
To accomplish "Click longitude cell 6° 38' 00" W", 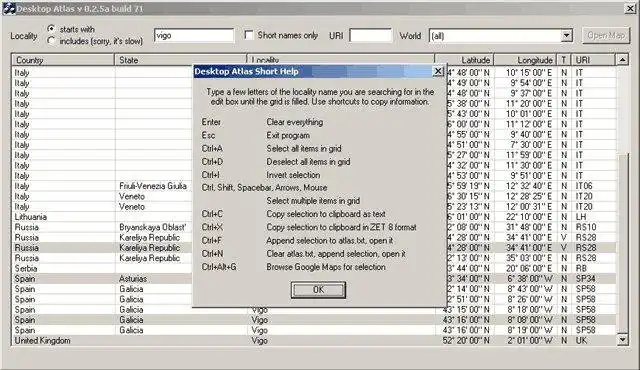I will [530, 279].
